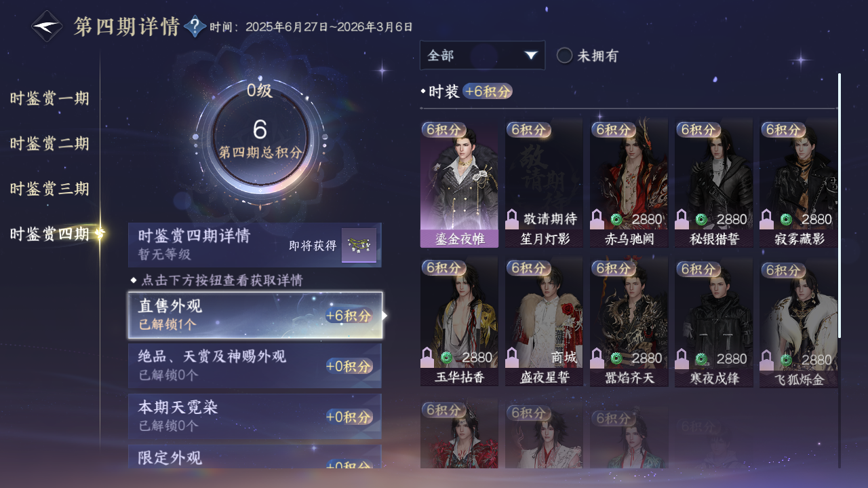Click the 6积分 badge on 寂雾藏影

tap(783, 130)
